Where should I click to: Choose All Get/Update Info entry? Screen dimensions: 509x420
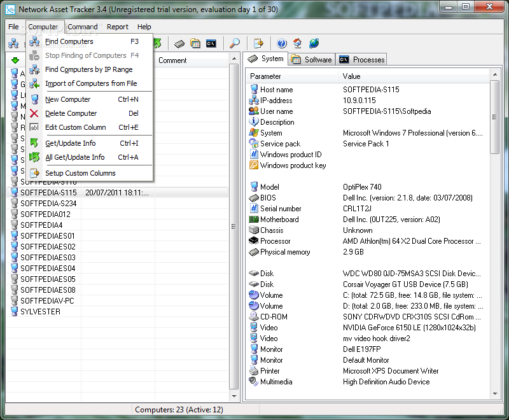[x=90, y=157]
